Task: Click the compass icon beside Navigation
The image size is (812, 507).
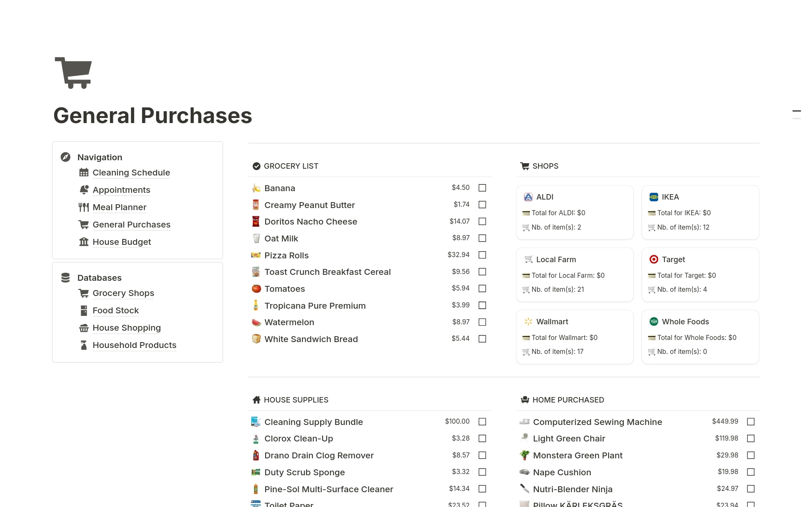Action: [x=66, y=157]
